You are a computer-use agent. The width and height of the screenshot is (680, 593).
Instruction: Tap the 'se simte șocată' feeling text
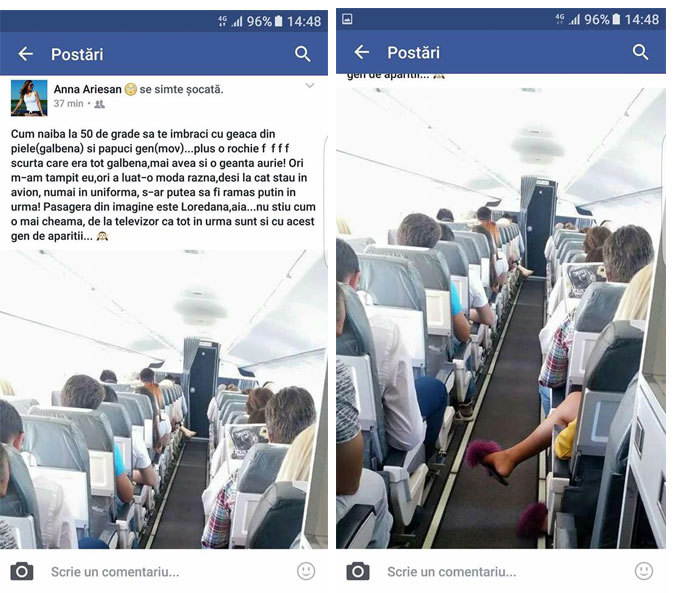[x=181, y=89]
